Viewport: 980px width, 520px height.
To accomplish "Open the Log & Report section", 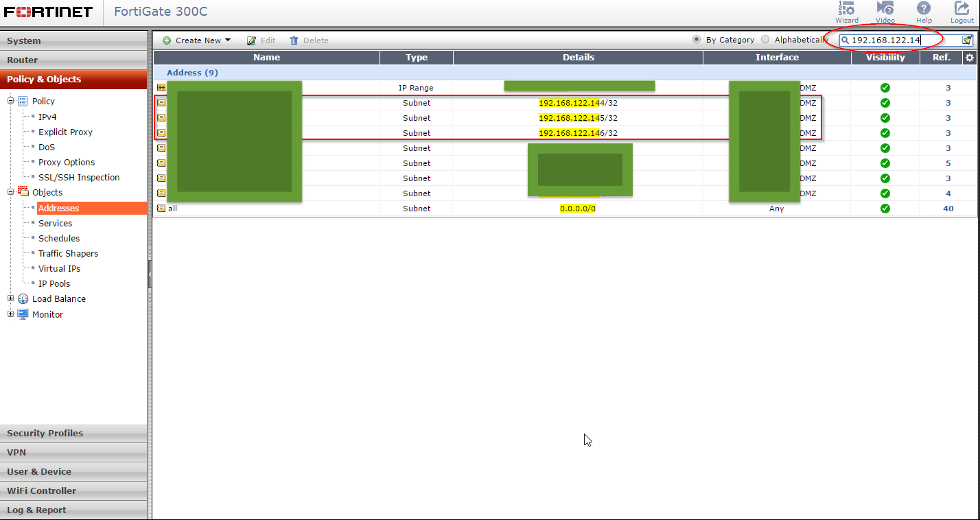I will pos(73,510).
